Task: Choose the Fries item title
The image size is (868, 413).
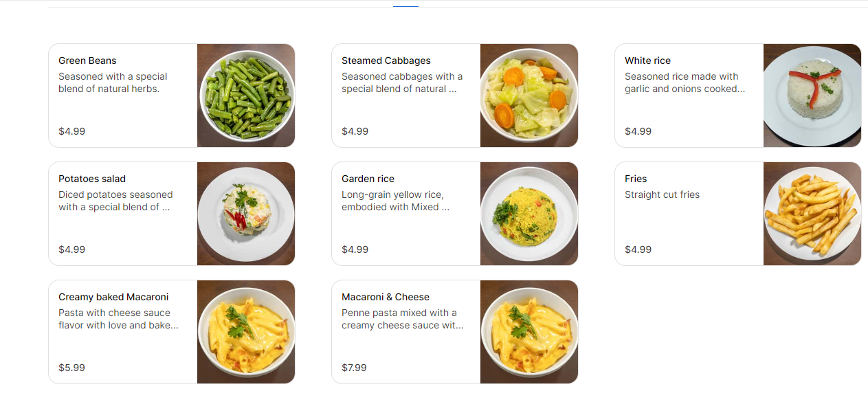Action: [636, 179]
